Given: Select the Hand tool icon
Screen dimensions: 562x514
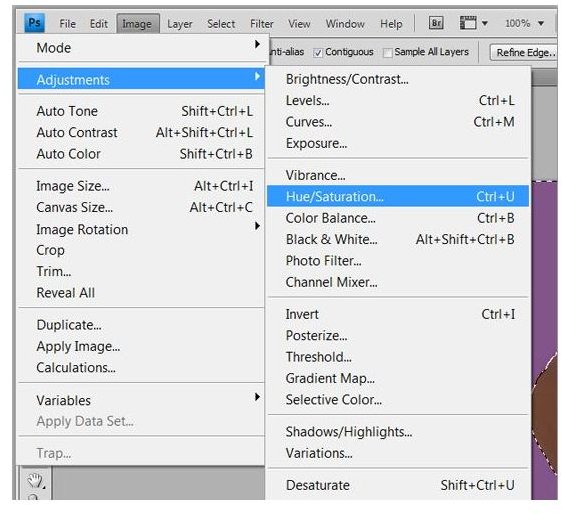Looking at the screenshot, I should pos(36,481).
